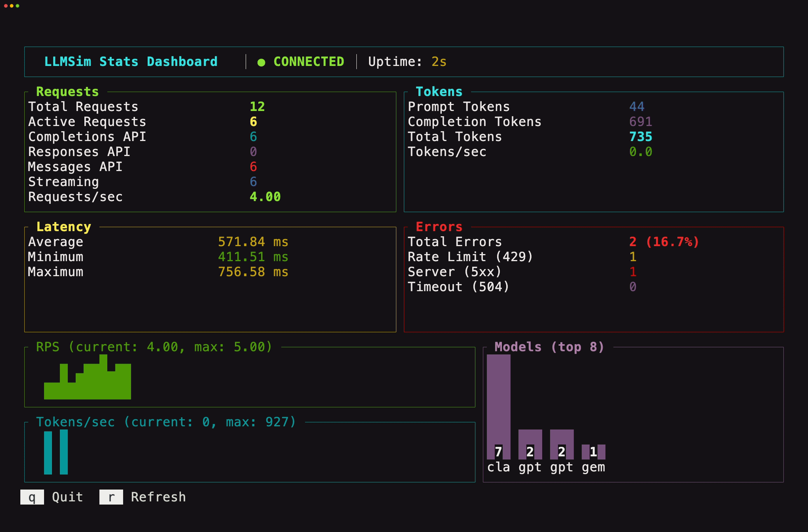Click the green RPS sparkline chart
Screen dimensions: 808x532
tap(87, 377)
